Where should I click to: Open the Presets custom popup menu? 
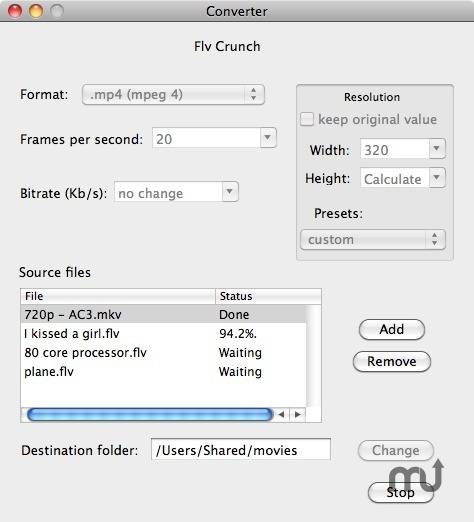[373, 240]
